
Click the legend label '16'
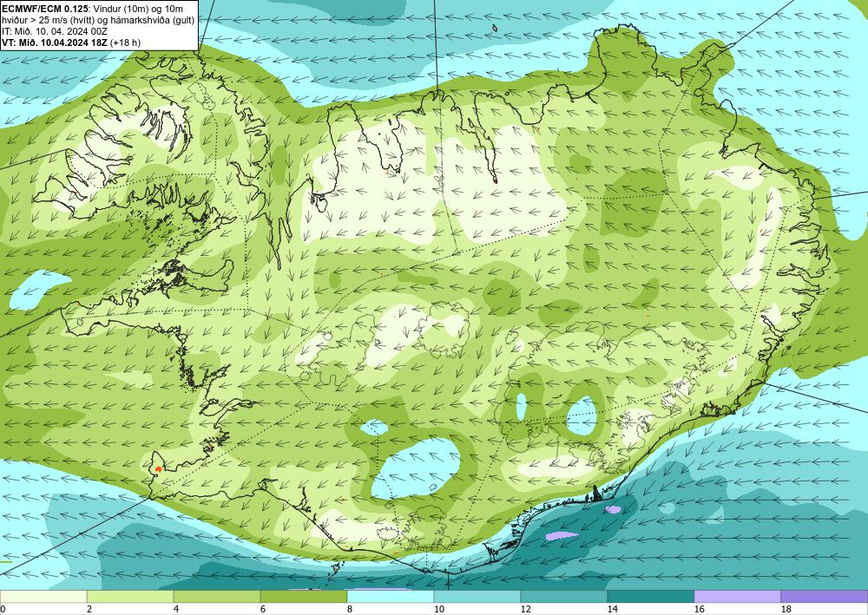point(699,609)
